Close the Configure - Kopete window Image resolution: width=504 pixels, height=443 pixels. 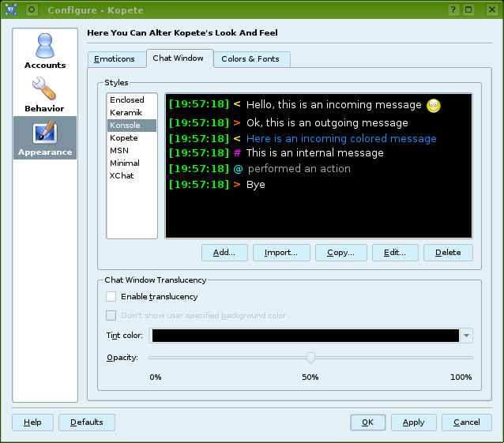492,10
